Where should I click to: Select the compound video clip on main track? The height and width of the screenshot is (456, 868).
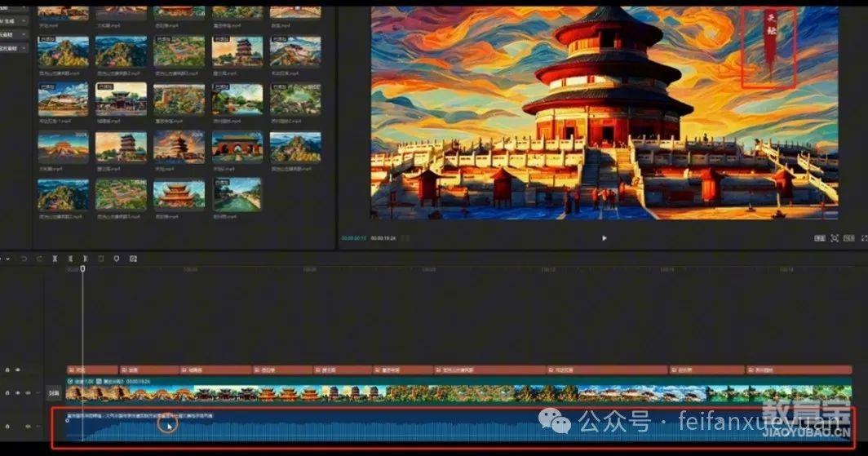tap(458, 390)
